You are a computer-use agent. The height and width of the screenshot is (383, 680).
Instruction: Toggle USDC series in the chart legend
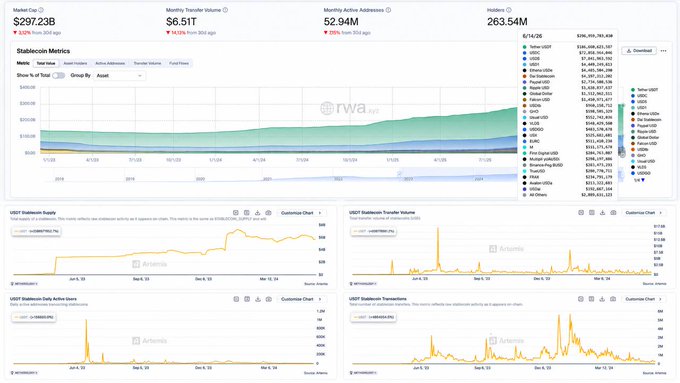click(x=639, y=96)
